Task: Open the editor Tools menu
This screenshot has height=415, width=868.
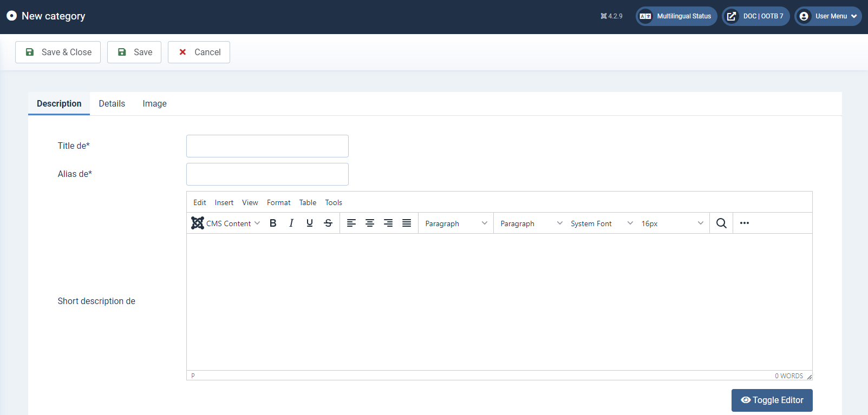Action: point(334,202)
